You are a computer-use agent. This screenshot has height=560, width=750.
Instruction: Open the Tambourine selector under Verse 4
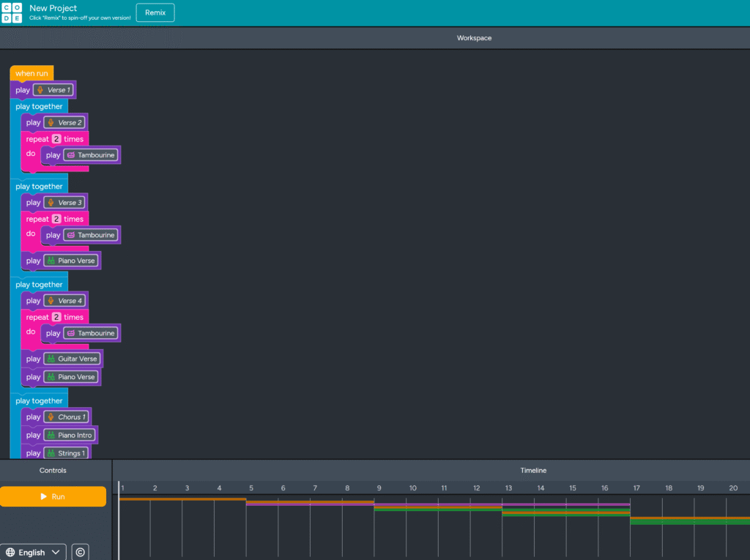[x=90, y=334]
